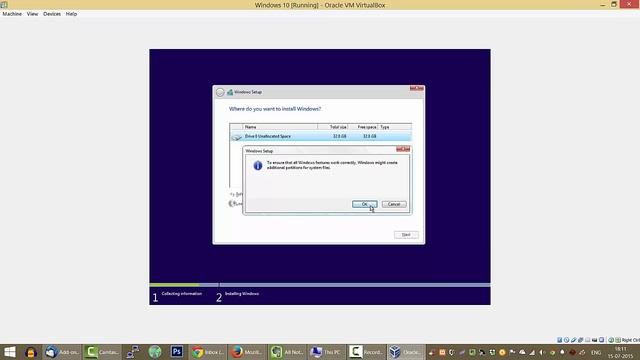
Task: Click OK in the Windows Setup message dialog
Action: click(x=364, y=204)
